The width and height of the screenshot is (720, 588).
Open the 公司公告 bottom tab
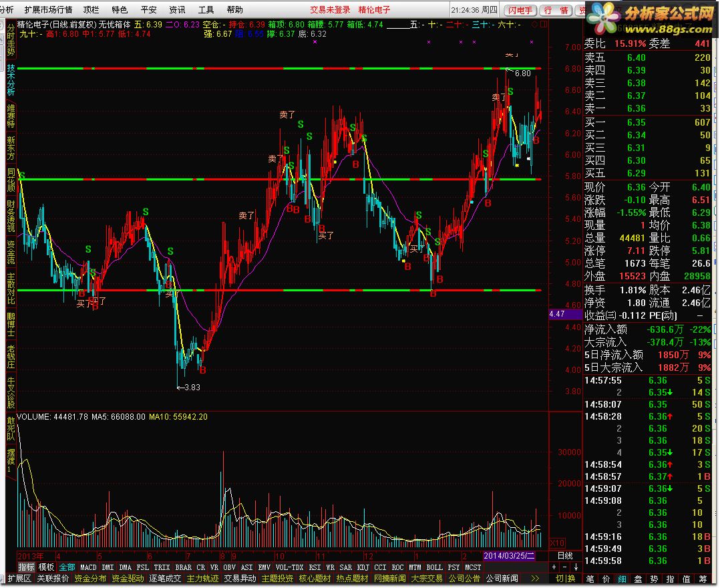pos(464,579)
